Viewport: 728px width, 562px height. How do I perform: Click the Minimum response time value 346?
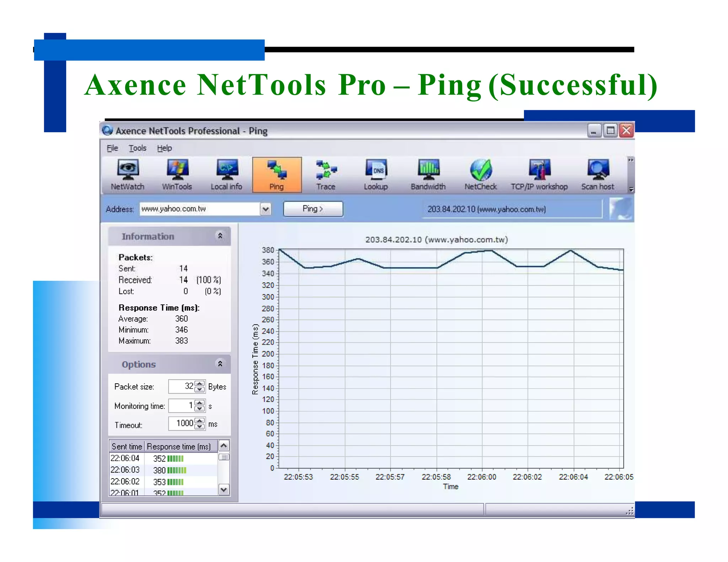pos(182,330)
